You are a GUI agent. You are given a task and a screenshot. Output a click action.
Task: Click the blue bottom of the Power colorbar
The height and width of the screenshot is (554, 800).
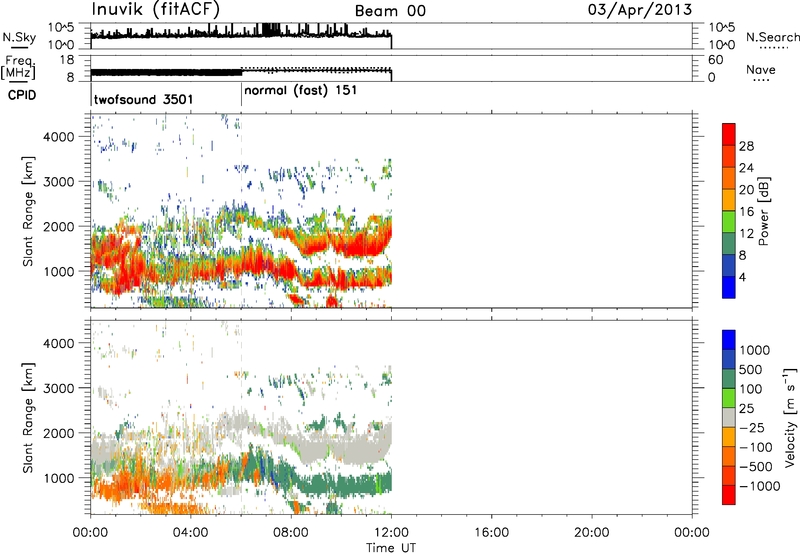click(729, 287)
